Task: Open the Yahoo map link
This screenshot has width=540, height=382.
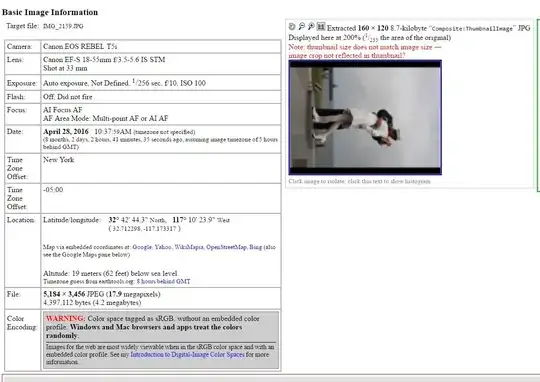Action: 163,247
